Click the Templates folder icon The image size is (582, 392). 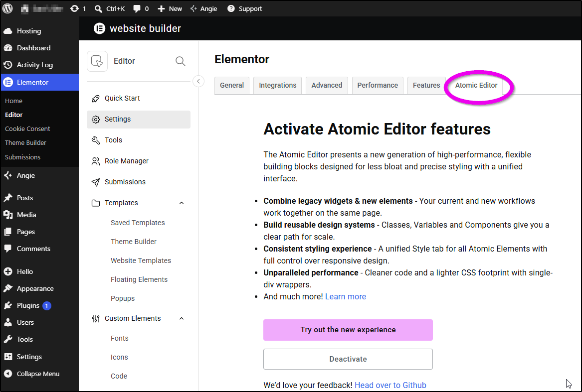pyautogui.click(x=96, y=203)
